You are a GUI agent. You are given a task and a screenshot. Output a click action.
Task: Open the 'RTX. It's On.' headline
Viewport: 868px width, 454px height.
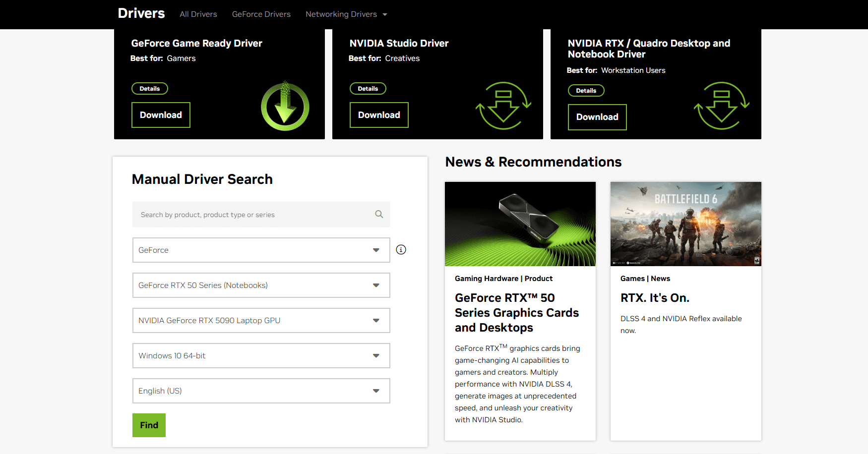click(x=655, y=298)
